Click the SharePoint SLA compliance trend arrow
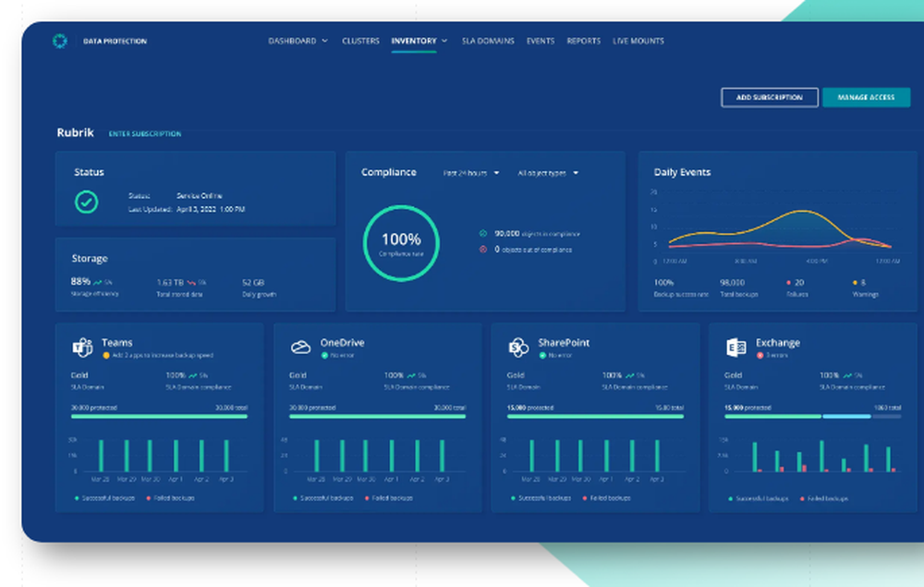 [x=630, y=375]
